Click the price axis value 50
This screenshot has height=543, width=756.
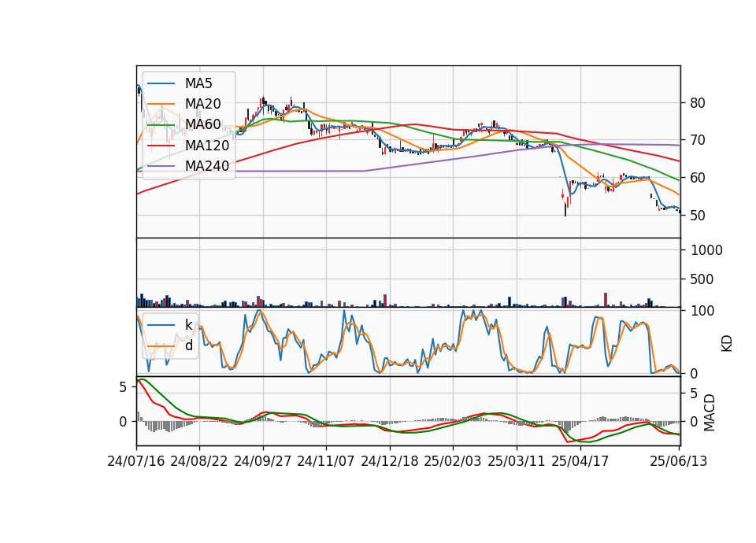697,216
